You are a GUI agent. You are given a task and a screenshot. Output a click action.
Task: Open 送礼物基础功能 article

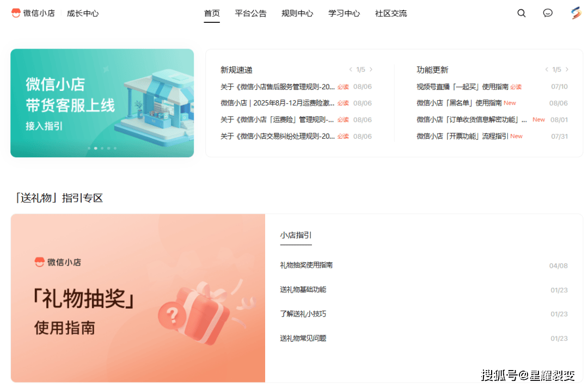click(x=303, y=290)
